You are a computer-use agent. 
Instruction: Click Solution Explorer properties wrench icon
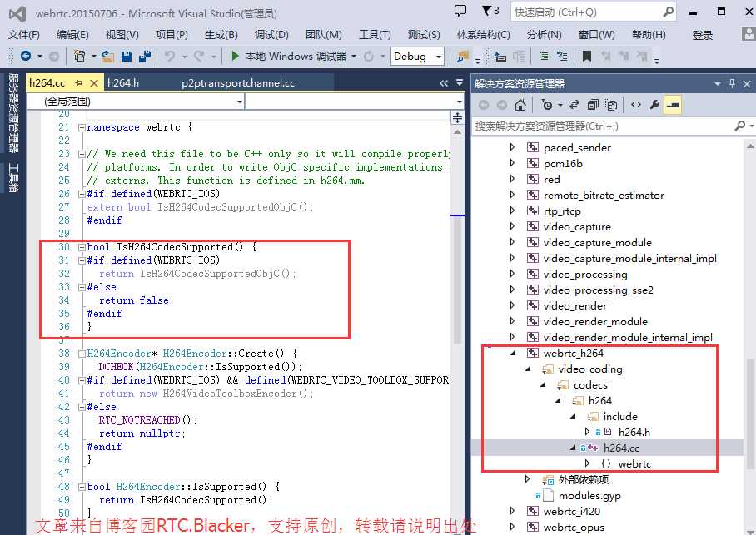point(654,105)
